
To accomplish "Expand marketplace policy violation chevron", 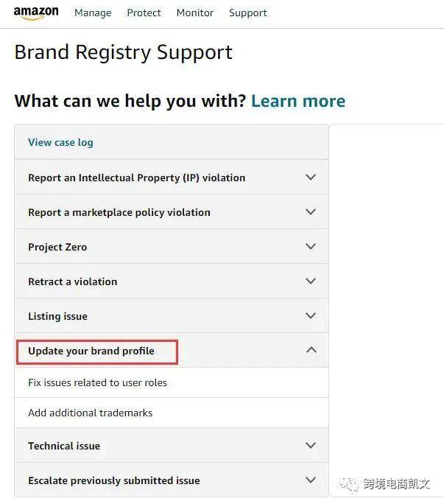I will click(311, 212).
